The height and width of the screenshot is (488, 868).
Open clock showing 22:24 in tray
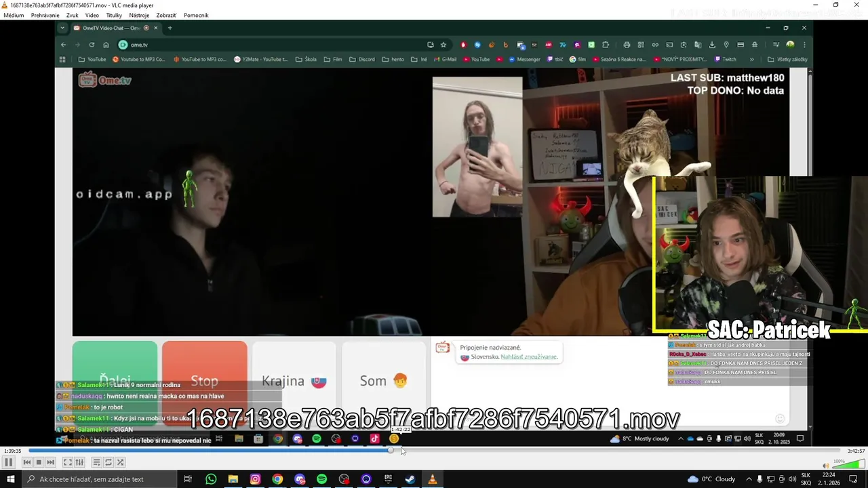point(830,479)
